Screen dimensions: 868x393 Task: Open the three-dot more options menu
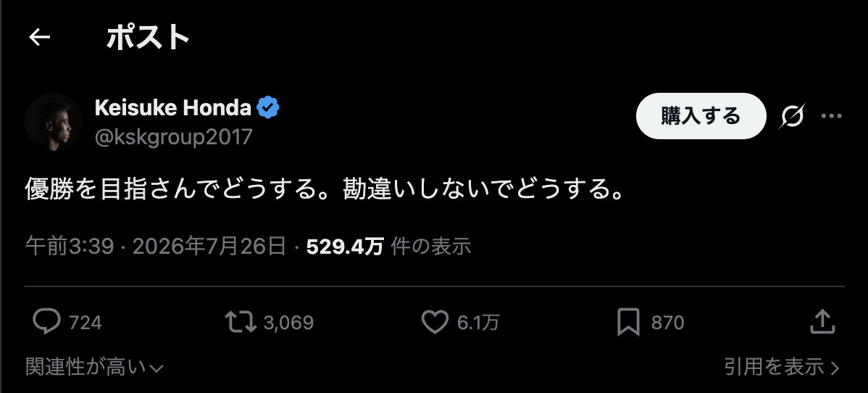tap(831, 117)
